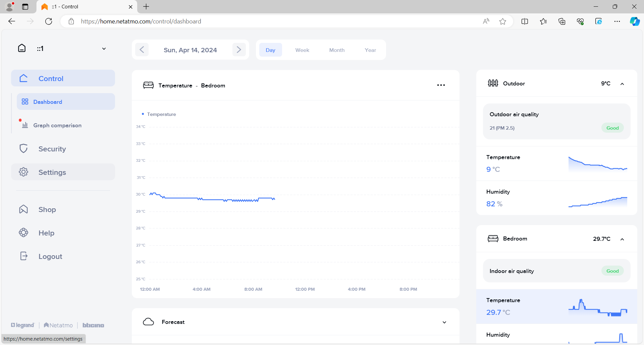Select the Bedroom Temperature mini chart row
644x345 pixels.
(556, 306)
